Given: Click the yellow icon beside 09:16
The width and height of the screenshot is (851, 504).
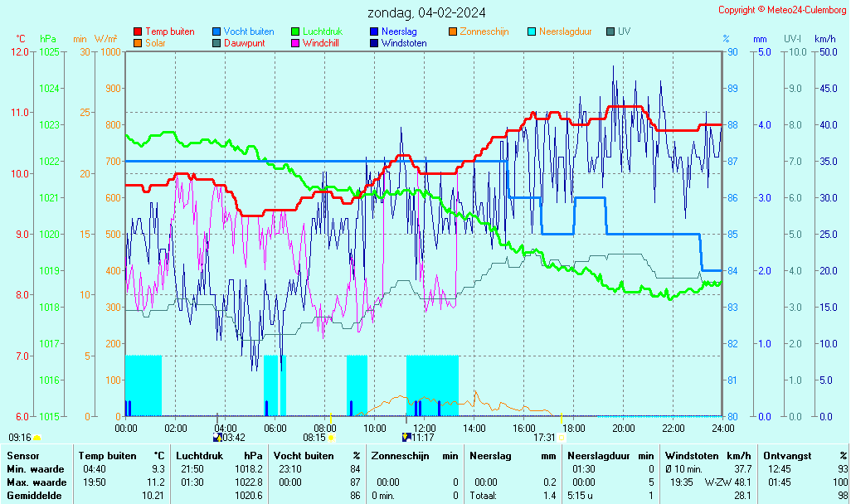Looking at the screenshot, I should pos(37,437).
